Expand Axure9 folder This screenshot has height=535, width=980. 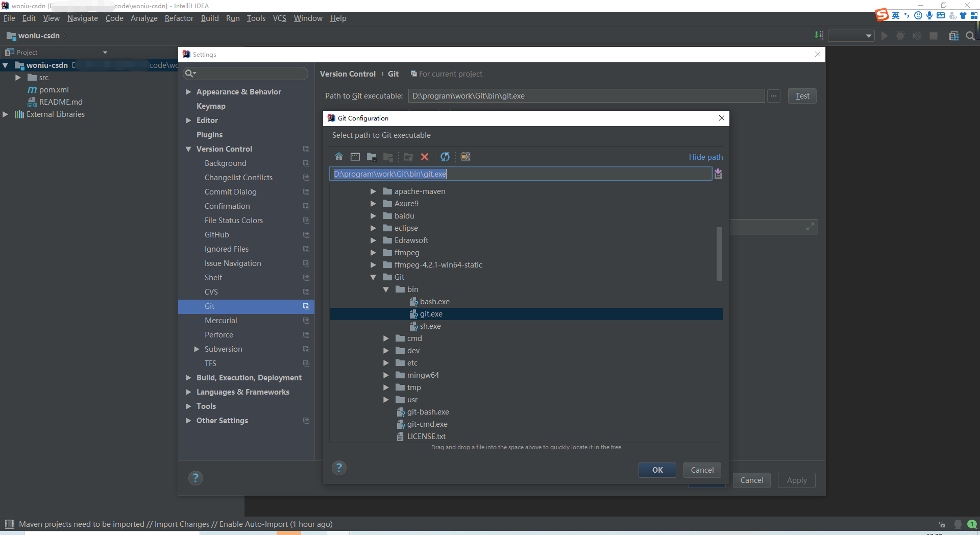(373, 204)
